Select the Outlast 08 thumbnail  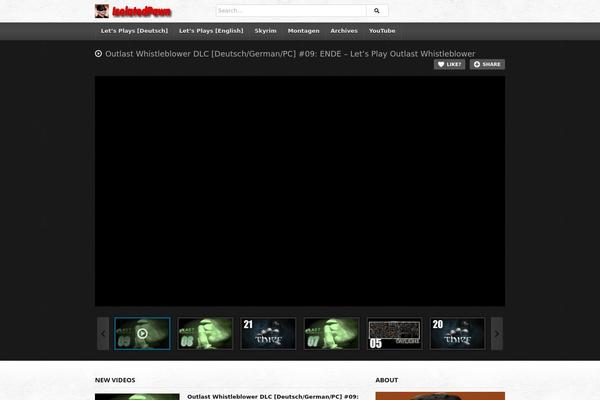pos(205,333)
